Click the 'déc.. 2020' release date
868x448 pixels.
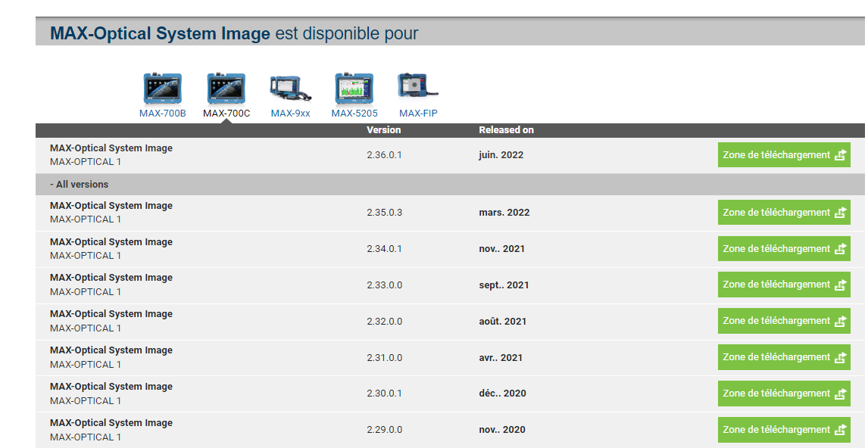pos(503,394)
